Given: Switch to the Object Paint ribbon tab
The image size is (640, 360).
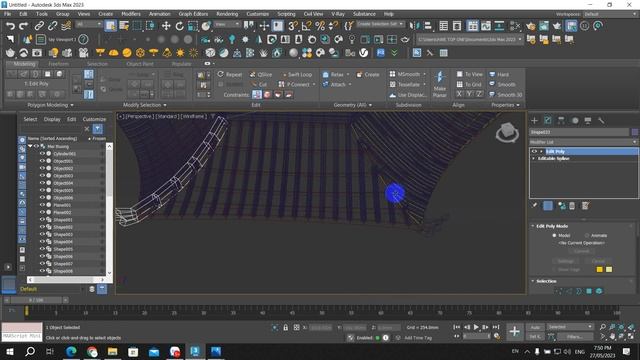Looking at the screenshot, I should 140,64.
